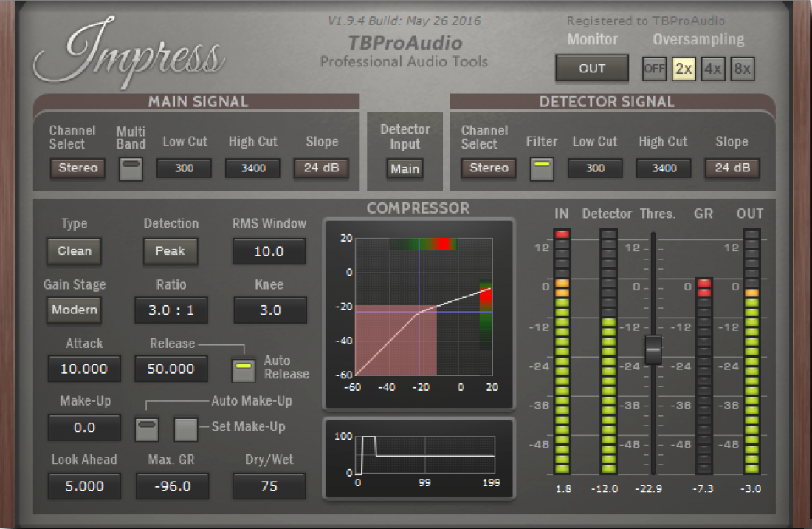Click Main Signal High Cut 3400 field
Image resolution: width=812 pixels, height=529 pixels.
pyautogui.click(x=252, y=168)
